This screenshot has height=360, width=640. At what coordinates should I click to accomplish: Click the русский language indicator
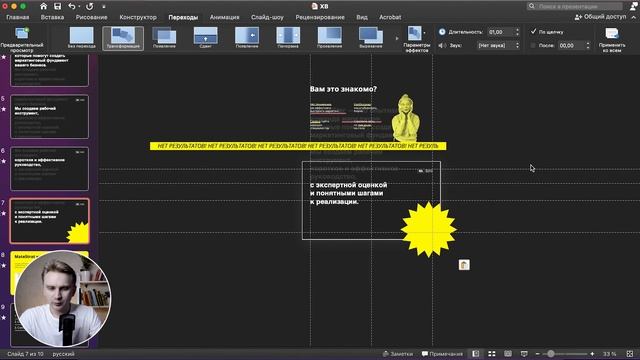pos(64,354)
